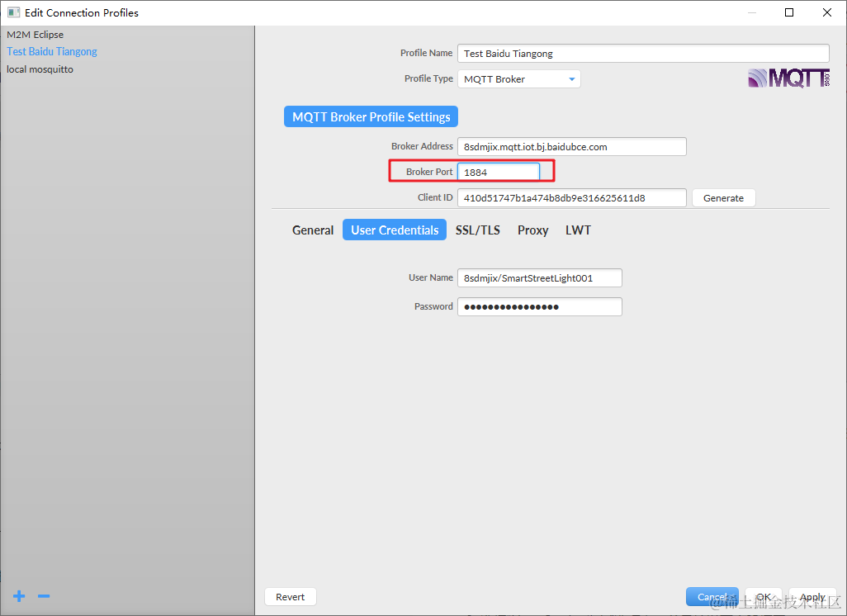Close the Edit Connection Profiles window
The height and width of the screenshot is (616, 847).
(827, 12)
